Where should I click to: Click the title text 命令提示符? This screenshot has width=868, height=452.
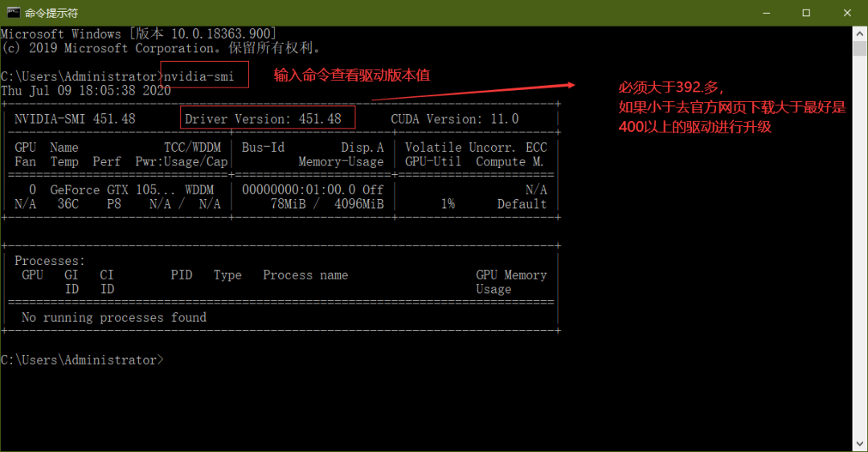click(x=51, y=13)
